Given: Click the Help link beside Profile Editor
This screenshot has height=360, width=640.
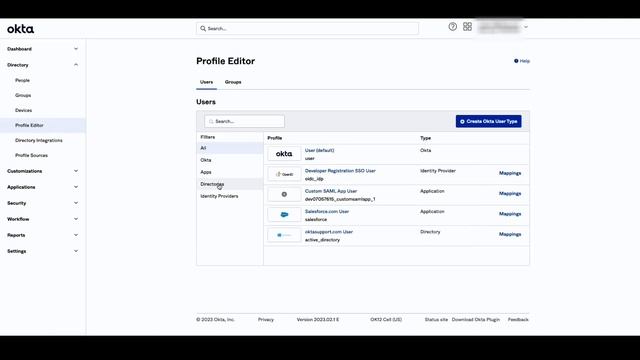Looking at the screenshot, I should [522, 61].
